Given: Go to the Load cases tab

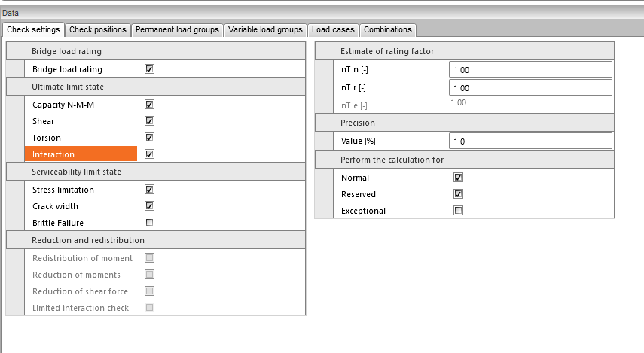Looking at the screenshot, I should (333, 30).
